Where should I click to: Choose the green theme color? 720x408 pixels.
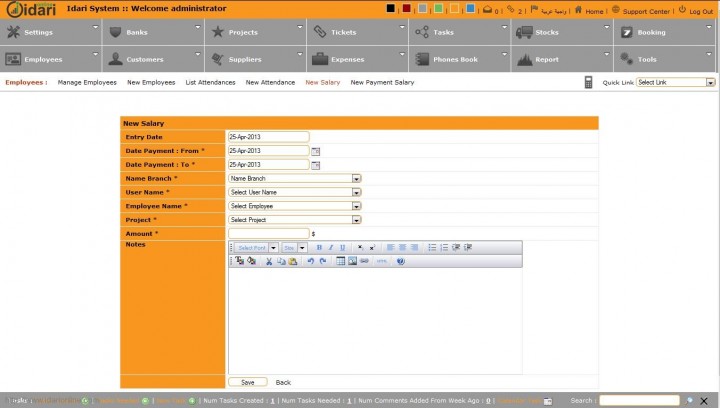coord(439,8)
